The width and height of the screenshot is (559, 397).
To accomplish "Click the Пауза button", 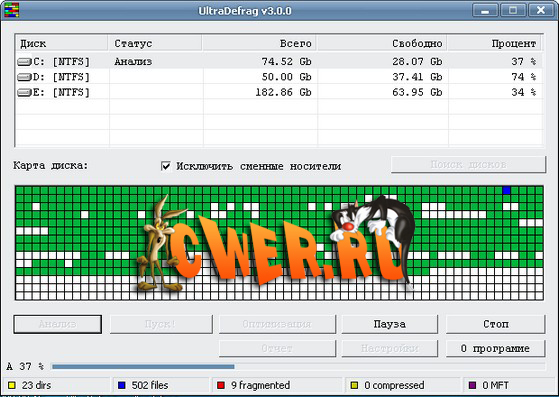I will (390, 324).
